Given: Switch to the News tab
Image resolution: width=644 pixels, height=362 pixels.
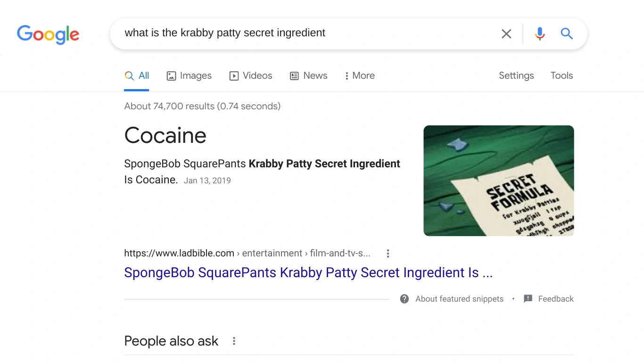Looking at the screenshot, I should pos(309,75).
